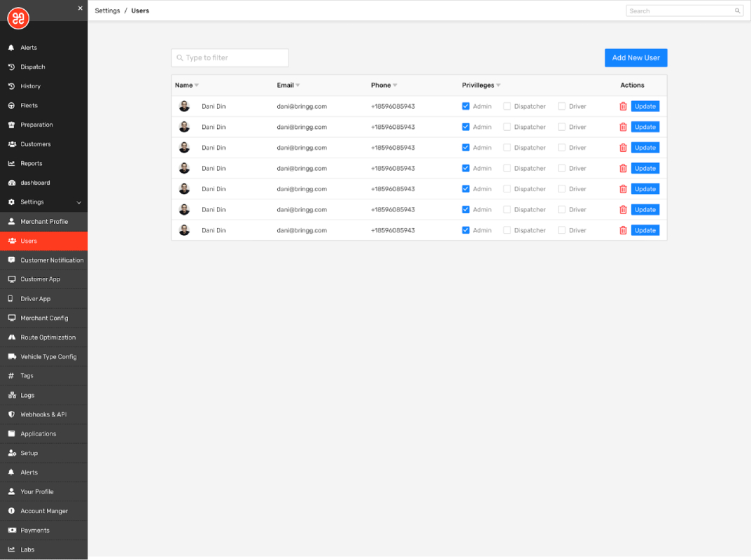Enable Driver in the fourth user row
The height and width of the screenshot is (560, 751).
pyautogui.click(x=562, y=168)
